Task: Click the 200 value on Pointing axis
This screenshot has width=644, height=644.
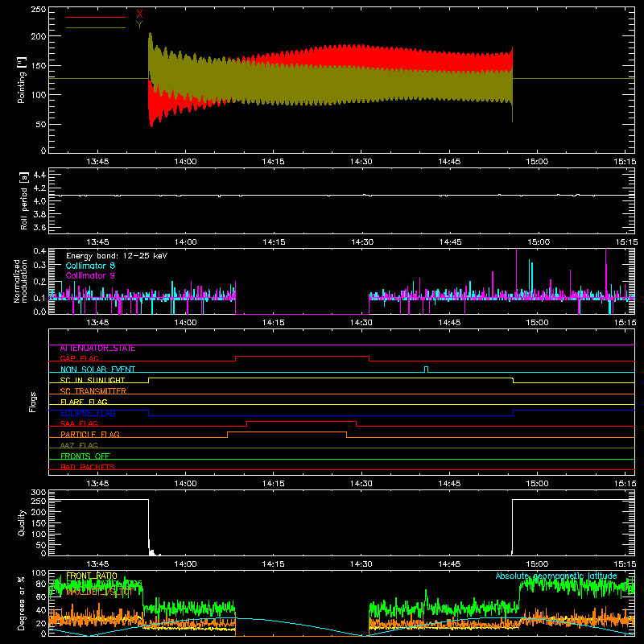Action: [38, 36]
